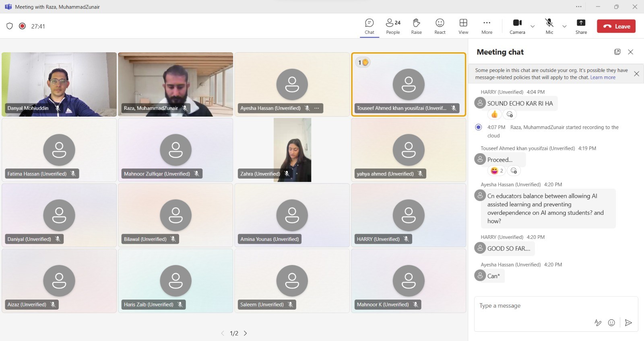Open more options on Ayesha Hassan tile
The image size is (644, 341).
click(317, 108)
